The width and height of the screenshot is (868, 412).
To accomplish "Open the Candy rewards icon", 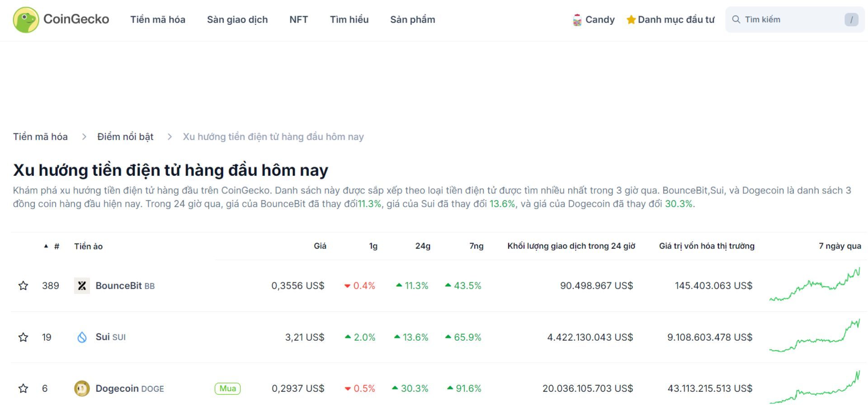I will [576, 19].
